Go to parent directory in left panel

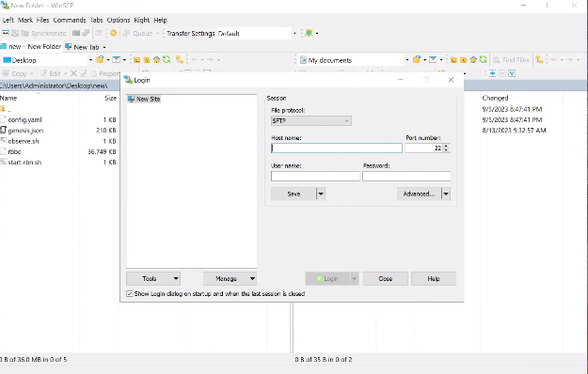(136, 60)
